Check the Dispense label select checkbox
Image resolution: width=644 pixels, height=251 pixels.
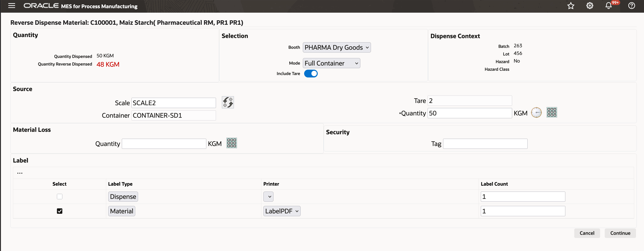pos(60,197)
